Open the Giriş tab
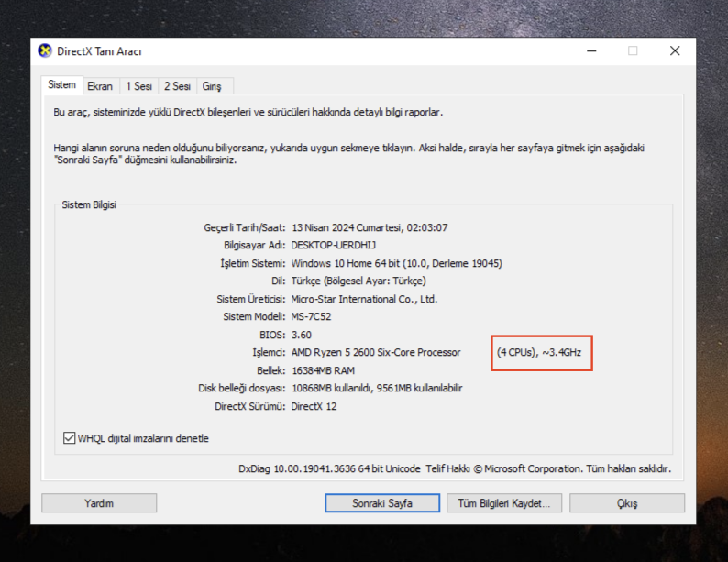Image resolution: width=728 pixels, height=562 pixels. [x=212, y=86]
